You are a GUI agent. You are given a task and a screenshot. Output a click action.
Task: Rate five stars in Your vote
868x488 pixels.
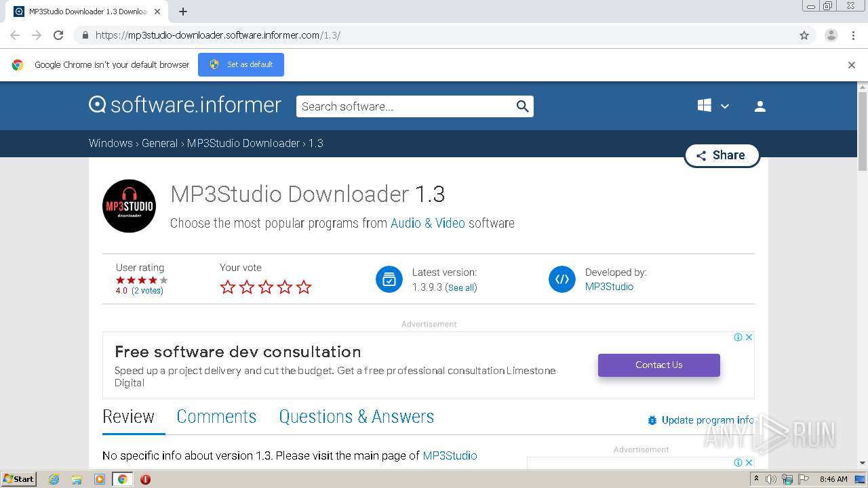click(x=304, y=287)
